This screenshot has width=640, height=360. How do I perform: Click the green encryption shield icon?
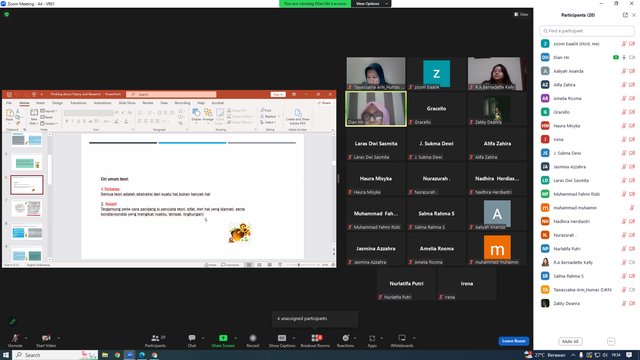click(7, 14)
